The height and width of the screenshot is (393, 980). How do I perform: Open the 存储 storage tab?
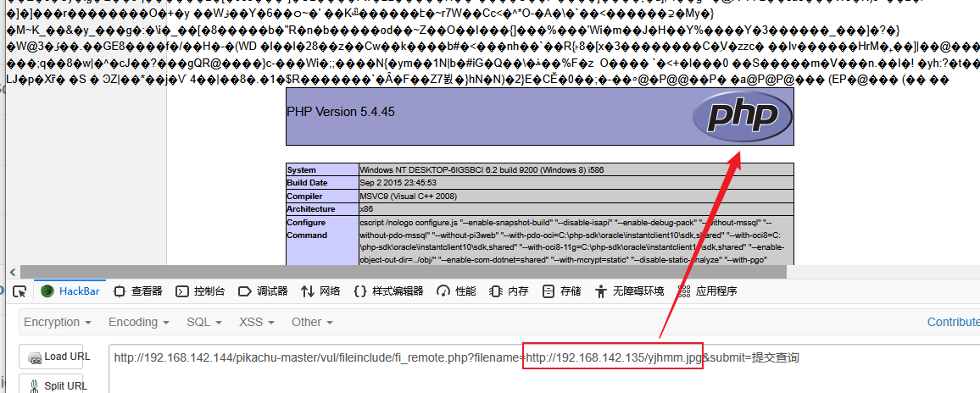coord(561,291)
